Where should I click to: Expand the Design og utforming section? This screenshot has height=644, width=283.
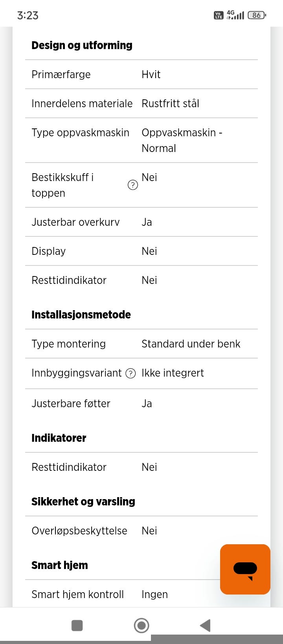click(x=81, y=45)
